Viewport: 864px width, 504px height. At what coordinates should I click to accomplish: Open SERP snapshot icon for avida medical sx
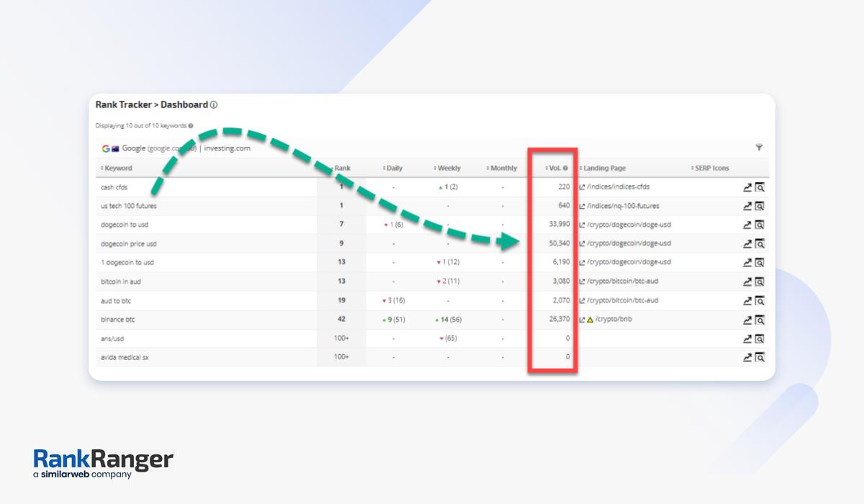759,357
